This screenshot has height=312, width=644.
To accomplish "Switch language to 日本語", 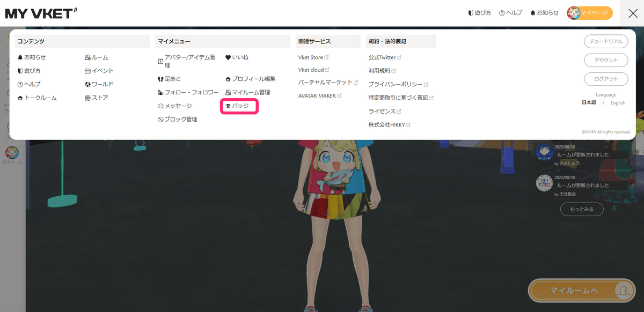I will point(589,102).
